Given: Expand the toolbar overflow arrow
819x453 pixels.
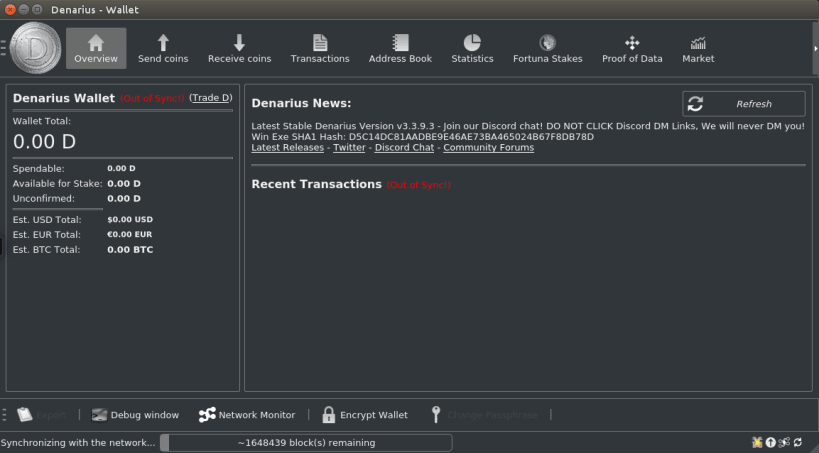Looking at the screenshot, I should click(x=815, y=49).
